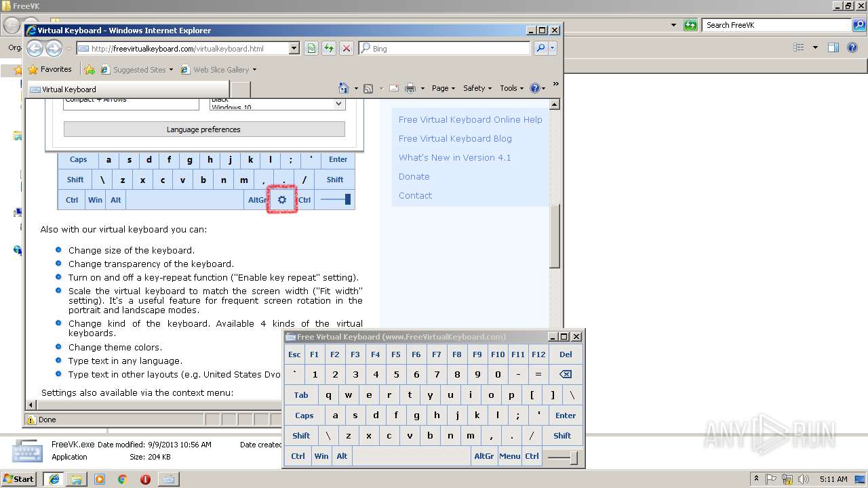Viewport: 868px width, 488px height.
Task: Toggle left Shift key on virtual keyboard
Action: [x=301, y=436]
